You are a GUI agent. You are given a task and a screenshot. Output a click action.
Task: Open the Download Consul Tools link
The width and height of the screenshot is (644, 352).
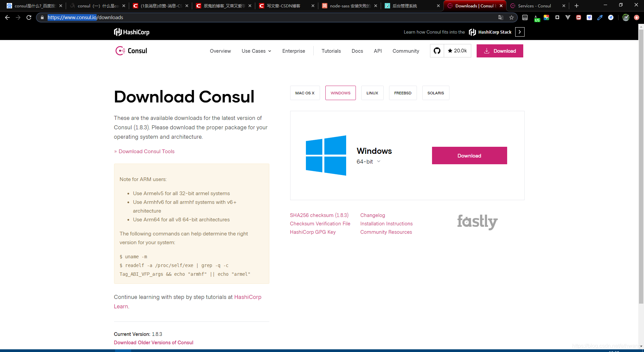pos(147,151)
